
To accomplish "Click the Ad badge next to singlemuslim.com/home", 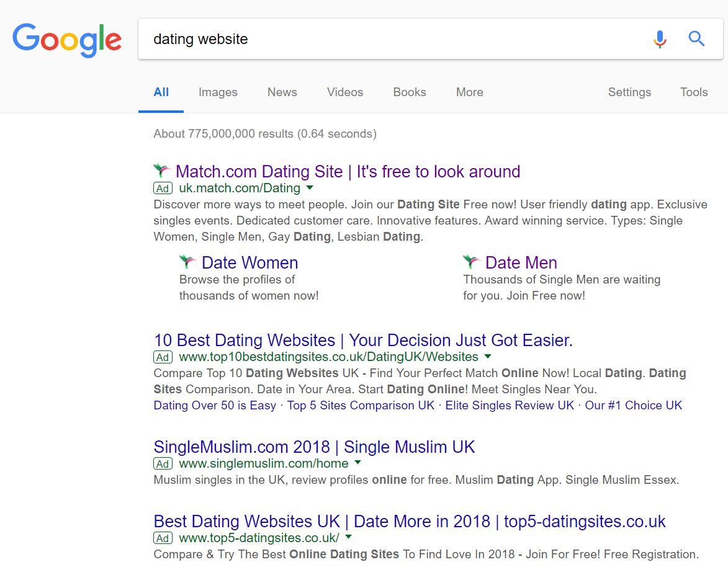I will pos(163,463).
